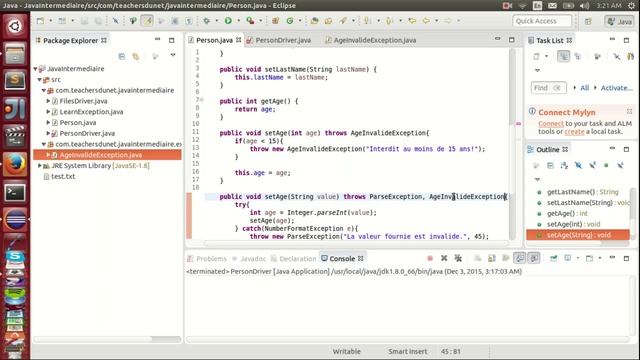Click the All link in Task List

tap(584, 88)
